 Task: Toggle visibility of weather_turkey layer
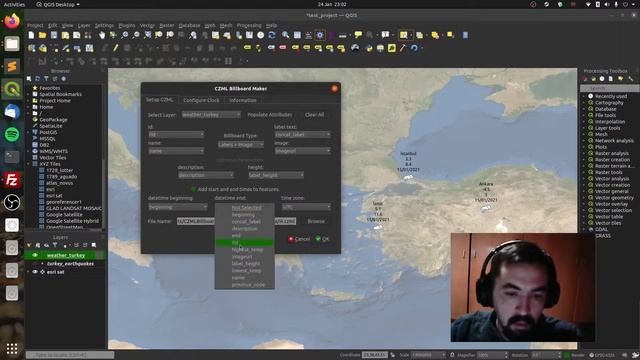(35, 255)
